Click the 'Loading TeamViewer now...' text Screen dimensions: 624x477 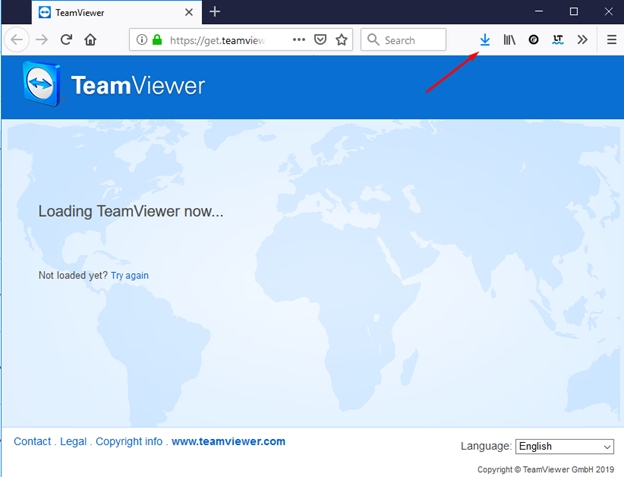coord(131,211)
